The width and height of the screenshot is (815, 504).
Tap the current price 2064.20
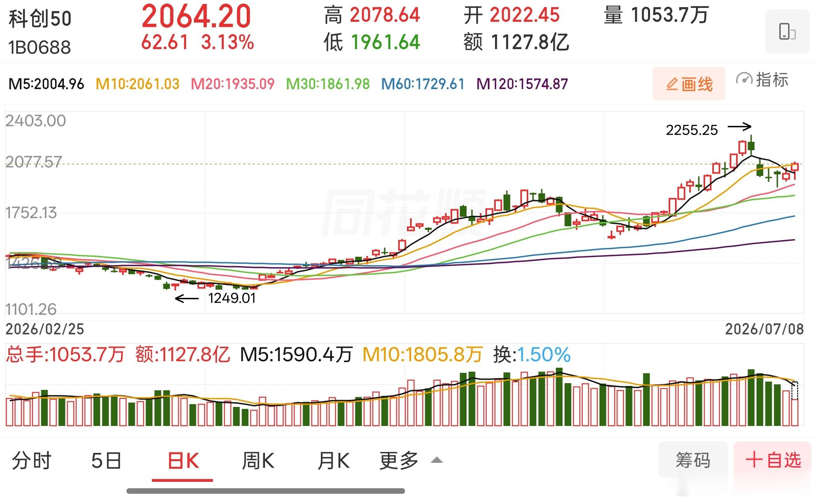click(x=196, y=17)
